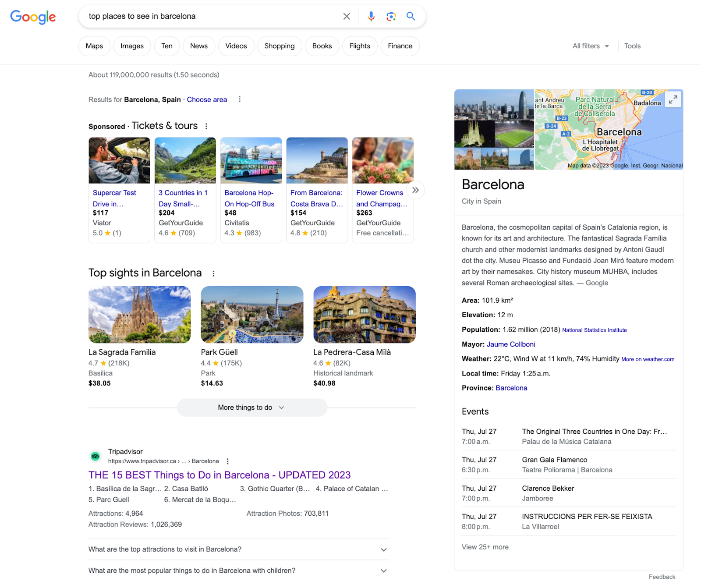Open the Barcelona map thumbnail
Image resolution: width=701 pixels, height=588 pixels.
[609, 130]
